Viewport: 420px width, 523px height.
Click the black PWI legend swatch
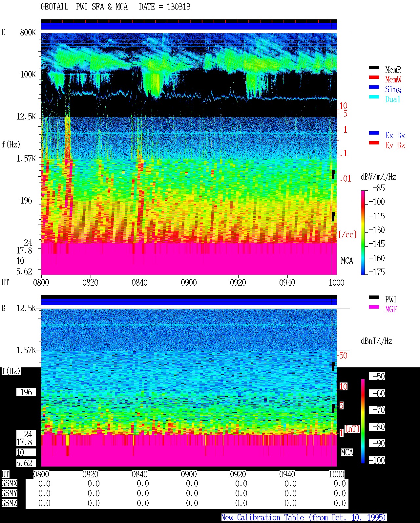[x=374, y=297]
